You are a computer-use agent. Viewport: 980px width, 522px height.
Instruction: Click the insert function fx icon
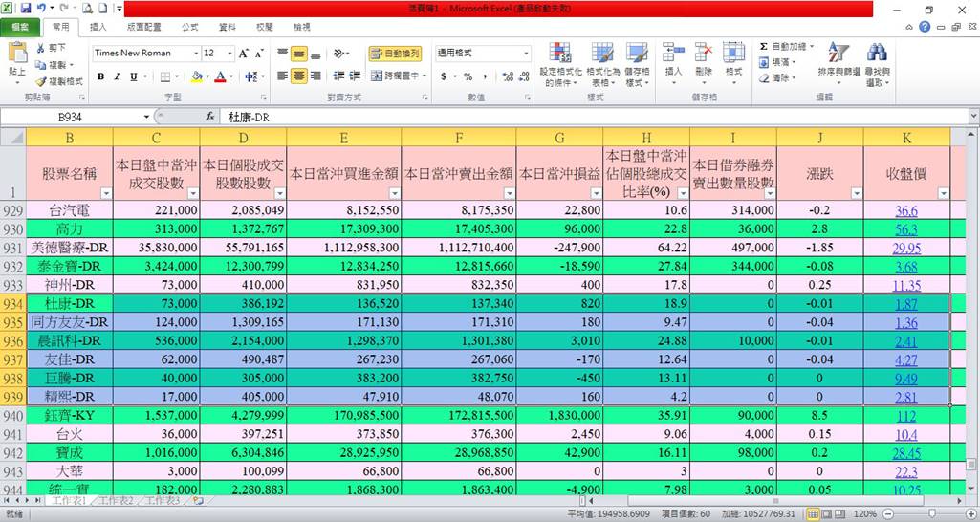[209, 117]
